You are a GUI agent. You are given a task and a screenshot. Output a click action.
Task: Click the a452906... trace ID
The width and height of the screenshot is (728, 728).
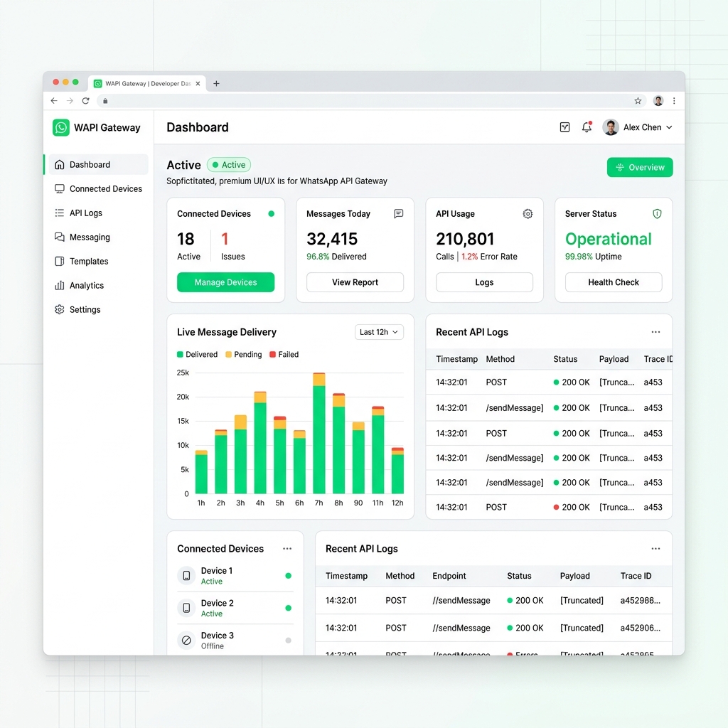tap(641, 628)
